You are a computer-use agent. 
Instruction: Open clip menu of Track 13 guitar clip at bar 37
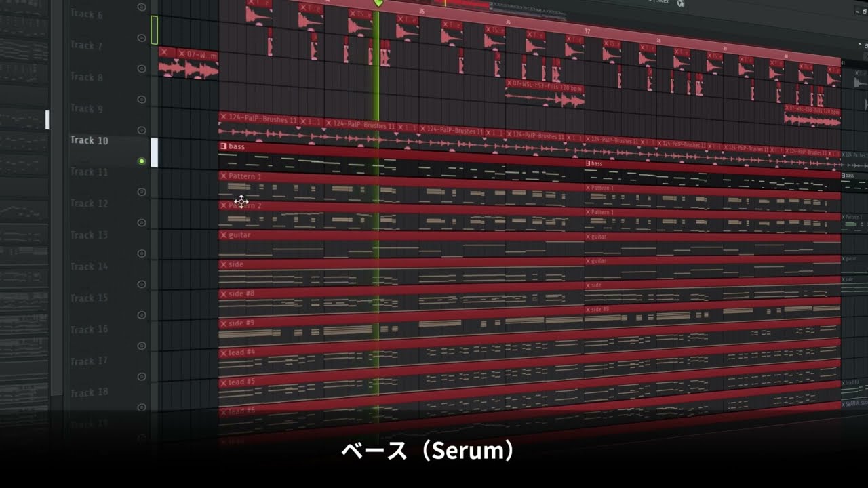tap(588, 237)
